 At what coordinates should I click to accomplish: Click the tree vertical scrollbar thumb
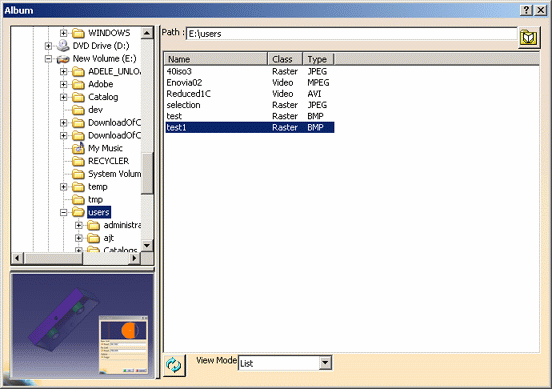coord(147,173)
